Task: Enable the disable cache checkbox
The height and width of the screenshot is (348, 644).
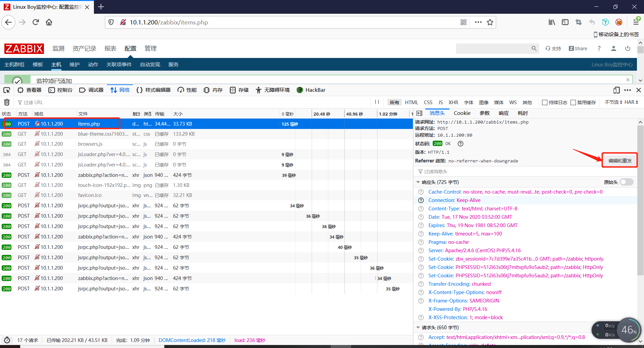Action: [573, 102]
